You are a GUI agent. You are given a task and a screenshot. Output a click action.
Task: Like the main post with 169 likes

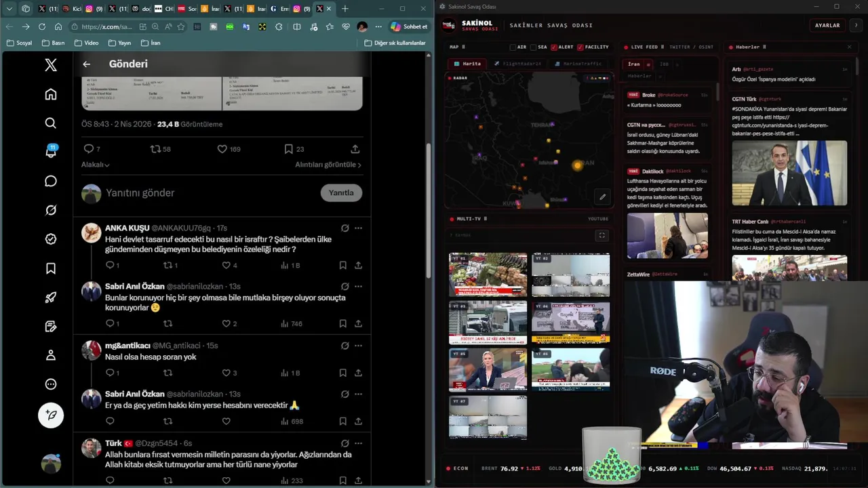tap(229, 149)
